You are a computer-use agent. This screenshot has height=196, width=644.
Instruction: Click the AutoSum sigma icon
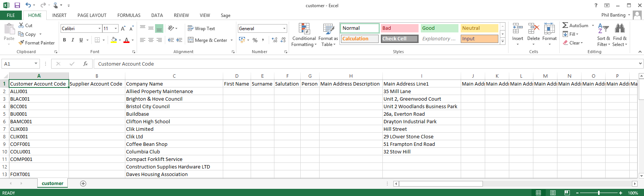tap(565, 25)
